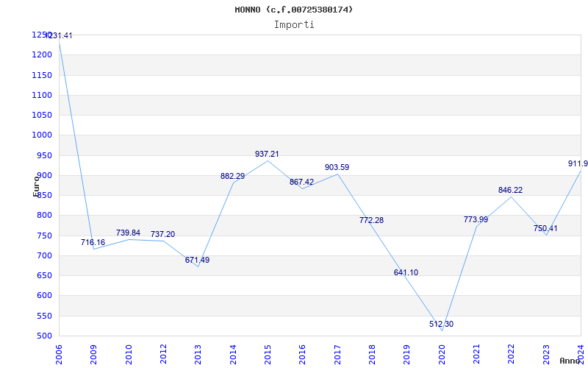Screen dimensions: 588x368
Task: Click the 2019 x-axis year label
Action: pyautogui.click(x=407, y=354)
